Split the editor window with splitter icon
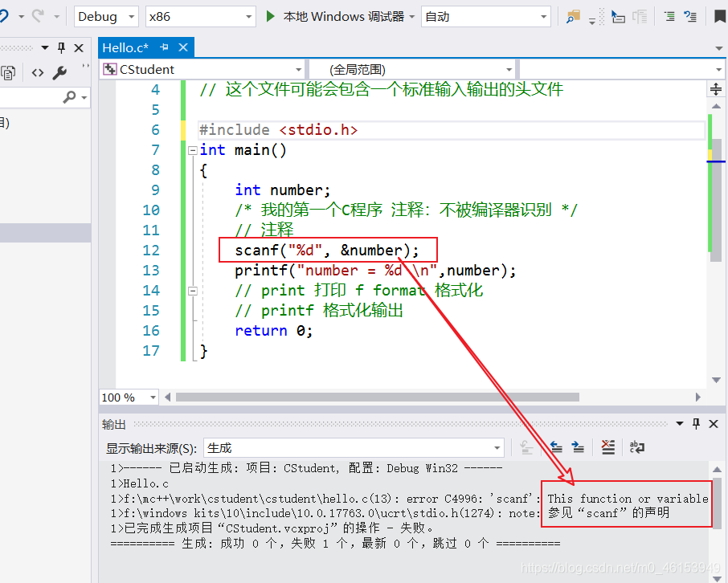This screenshot has height=583, width=728. 715,88
